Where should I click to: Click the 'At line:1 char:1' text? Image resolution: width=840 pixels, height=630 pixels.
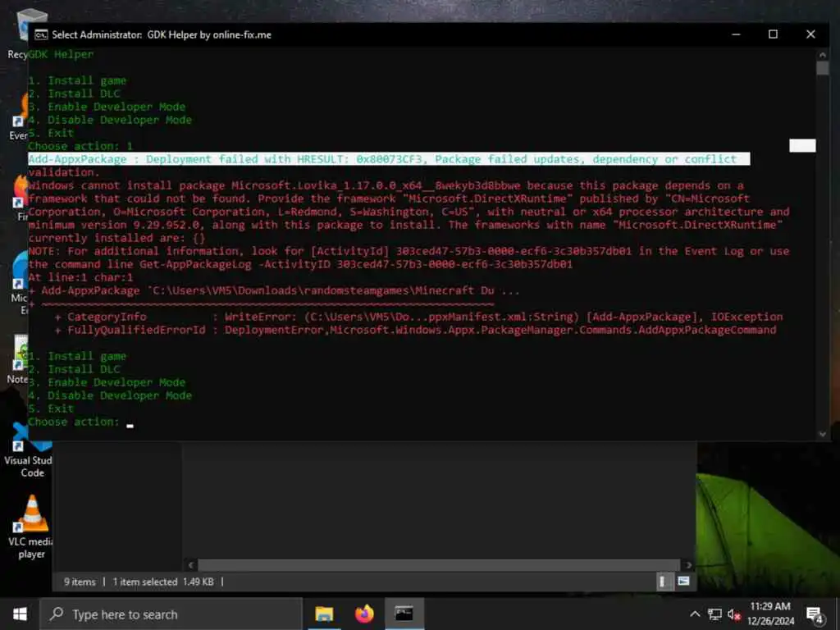click(x=80, y=277)
